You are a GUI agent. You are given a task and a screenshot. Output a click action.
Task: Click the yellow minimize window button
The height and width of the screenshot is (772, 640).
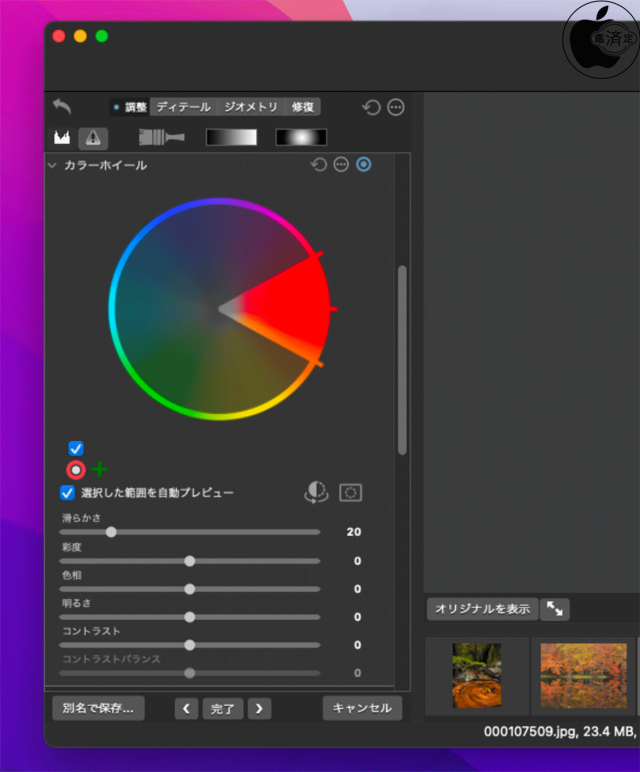tap(80, 36)
